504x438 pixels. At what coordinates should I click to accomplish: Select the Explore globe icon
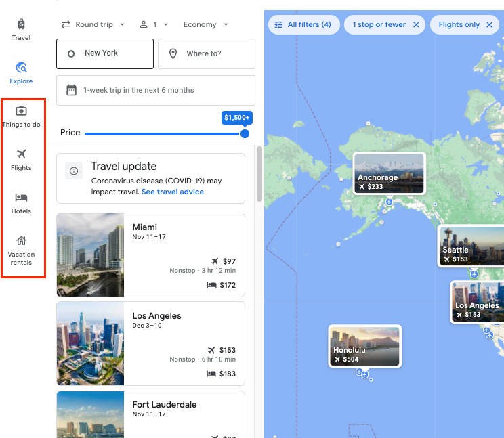pyautogui.click(x=21, y=68)
